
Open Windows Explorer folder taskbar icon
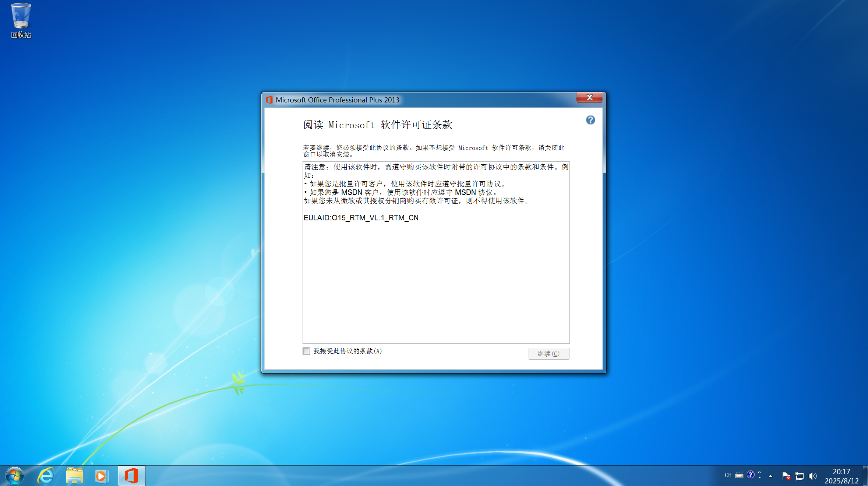(74, 476)
